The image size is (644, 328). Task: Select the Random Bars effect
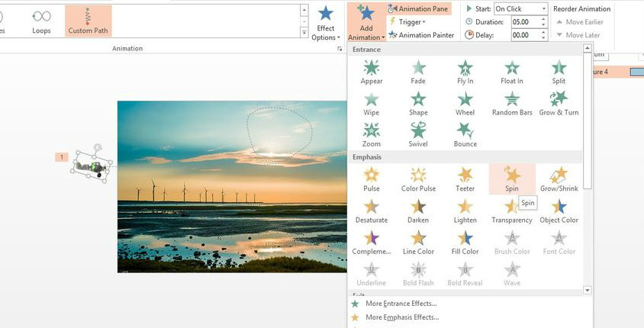point(512,104)
